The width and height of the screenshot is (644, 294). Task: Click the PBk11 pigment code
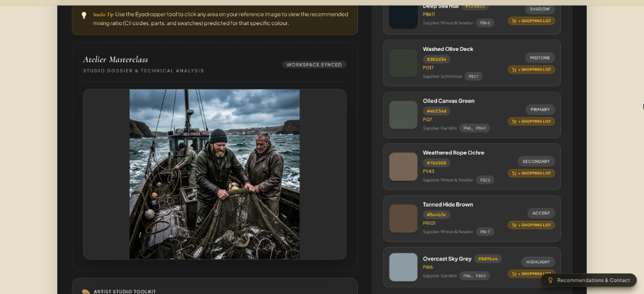coord(429,14)
